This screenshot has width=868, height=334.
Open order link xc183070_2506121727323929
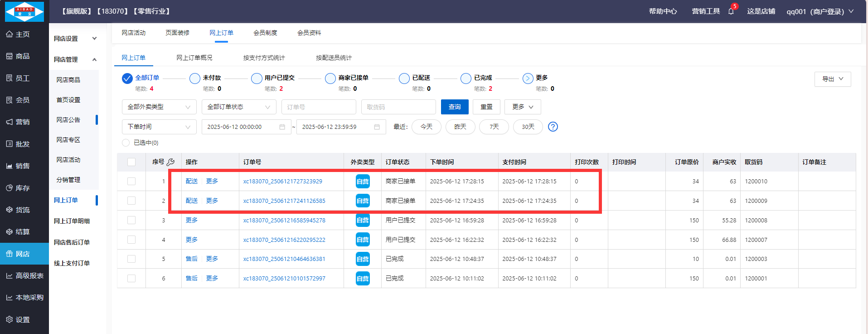(x=282, y=182)
